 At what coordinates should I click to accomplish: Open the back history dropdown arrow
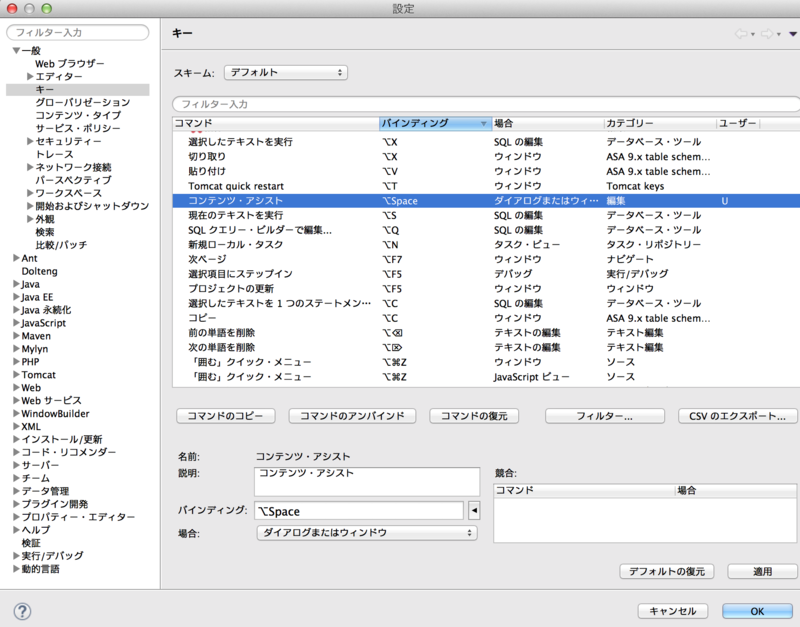752,34
